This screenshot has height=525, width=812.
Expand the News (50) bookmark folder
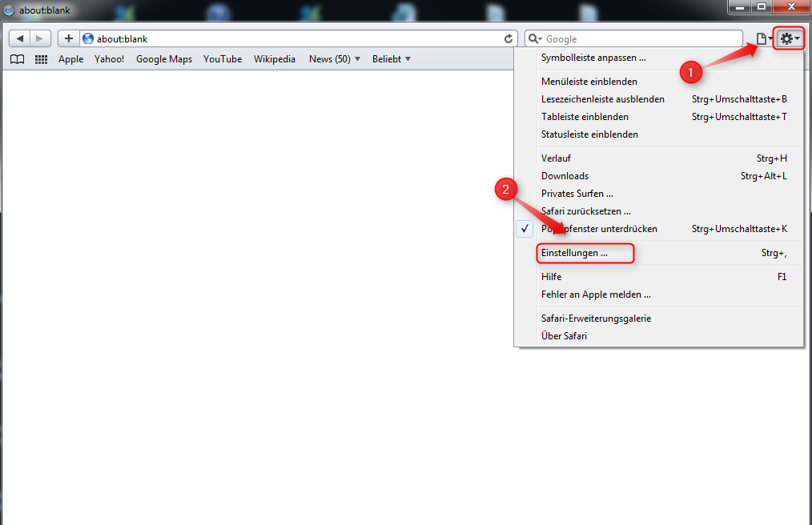point(335,59)
